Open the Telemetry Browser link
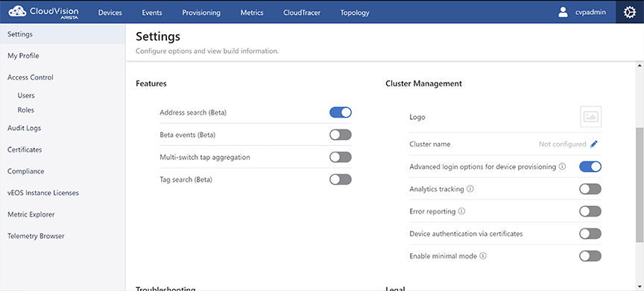Image resolution: width=644 pixels, height=291 pixels. [36, 236]
